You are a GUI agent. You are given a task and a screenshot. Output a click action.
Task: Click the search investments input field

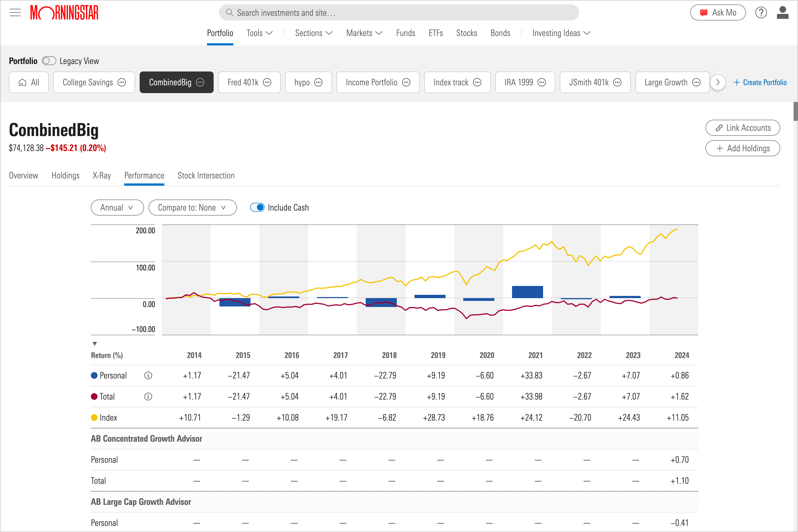pos(399,12)
